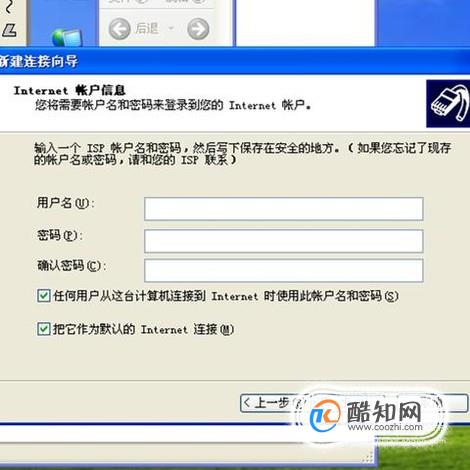Click the 后退 toolbar label
This screenshot has width=470, height=470.
point(147,29)
